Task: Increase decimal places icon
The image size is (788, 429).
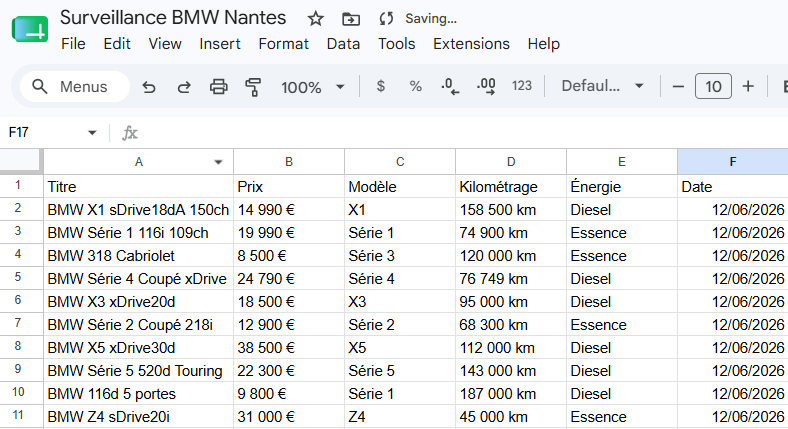Action: [x=486, y=86]
